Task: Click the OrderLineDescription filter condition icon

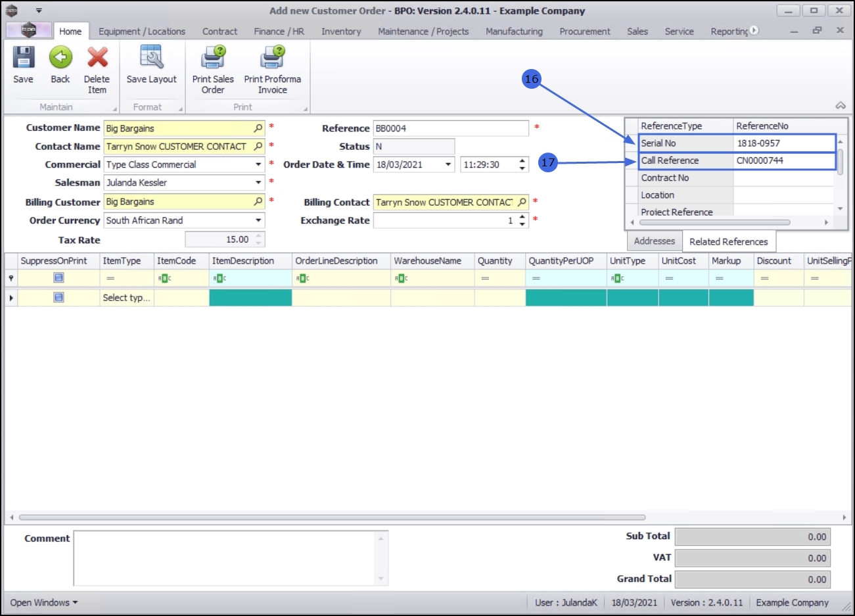Action: 302,279
